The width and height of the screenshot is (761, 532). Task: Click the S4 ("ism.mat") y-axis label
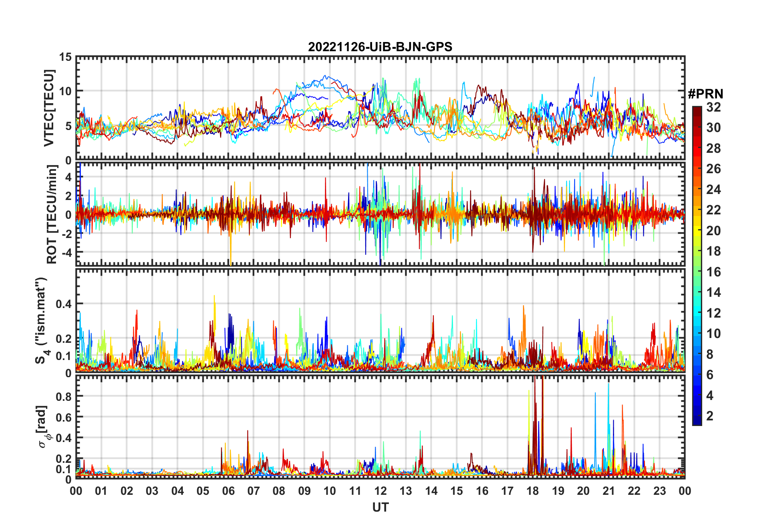pyautogui.click(x=42, y=321)
